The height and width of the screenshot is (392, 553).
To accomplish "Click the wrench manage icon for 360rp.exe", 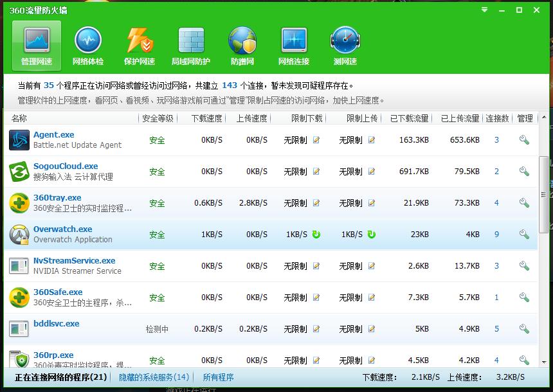I will click(524, 360).
